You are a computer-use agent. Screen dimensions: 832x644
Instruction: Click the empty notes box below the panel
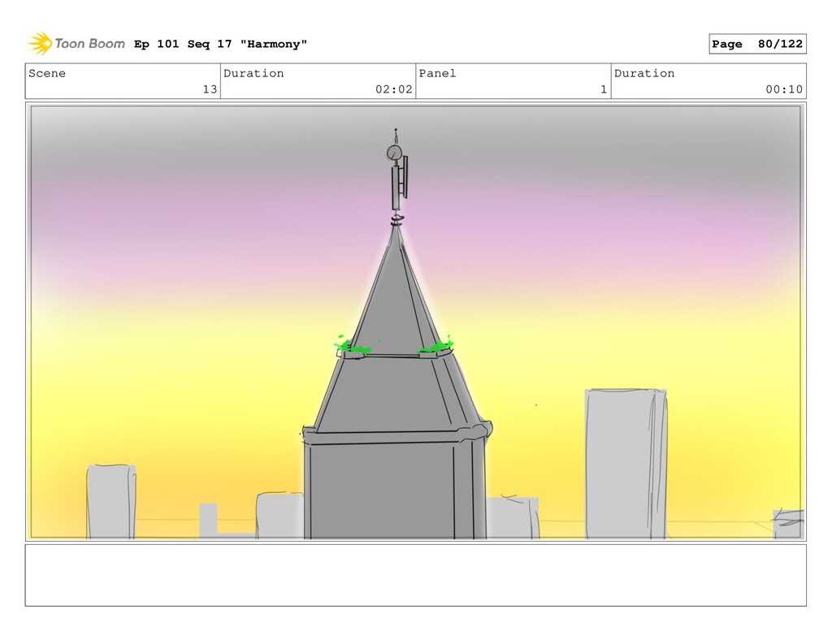(x=415, y=575)
